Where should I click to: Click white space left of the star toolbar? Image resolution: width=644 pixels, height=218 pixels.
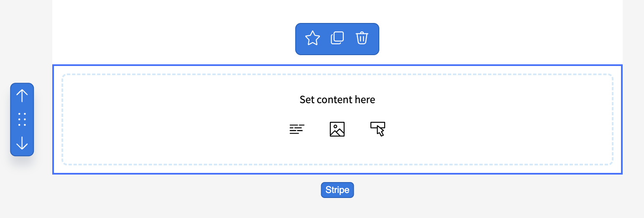(209, 38)
